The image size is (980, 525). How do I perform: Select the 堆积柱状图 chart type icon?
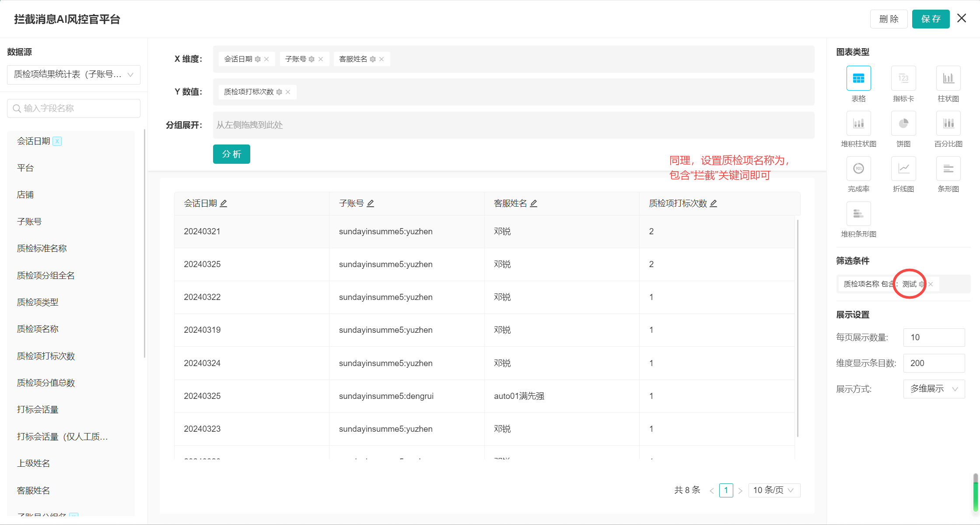858,123
